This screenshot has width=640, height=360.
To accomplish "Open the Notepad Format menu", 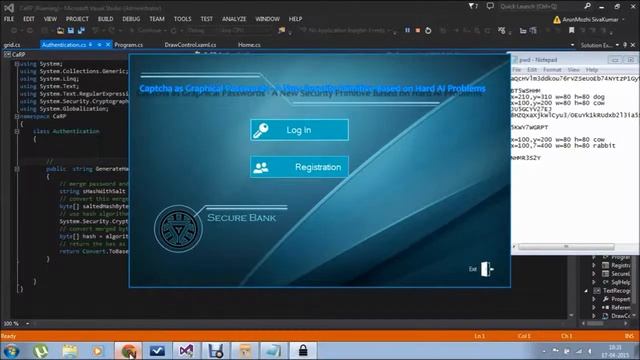I will coord(552,70).
